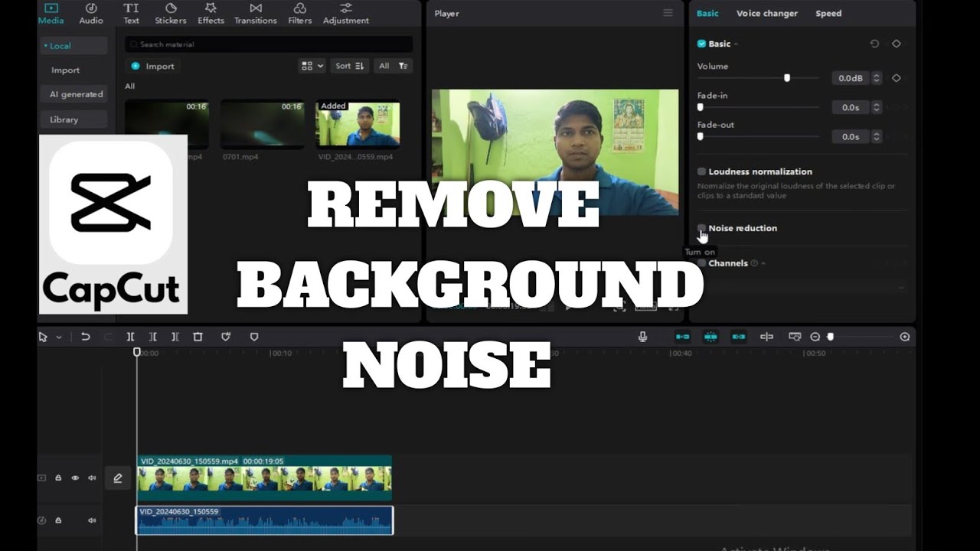Click the Effects icon in the top toolbar
The width and height of the screenshot is (980, 551).
(x=211, y=13)
